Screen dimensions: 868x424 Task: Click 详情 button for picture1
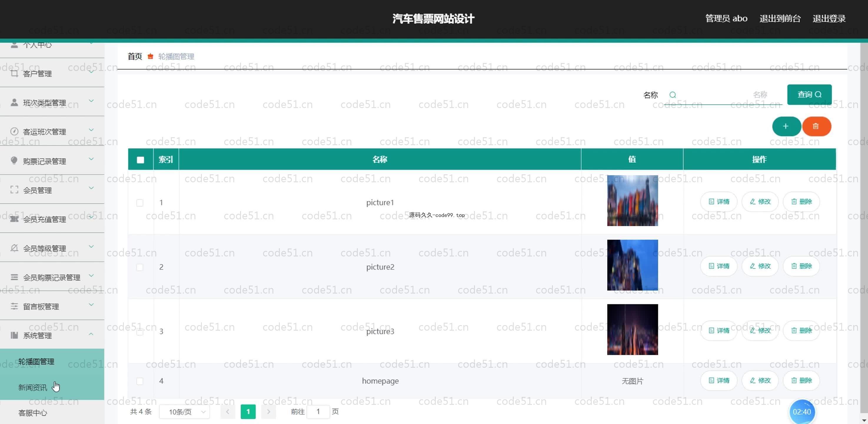719,202
